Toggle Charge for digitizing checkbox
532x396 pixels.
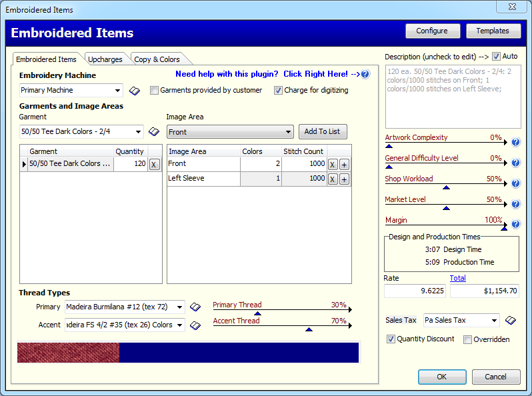coord(279,91)
